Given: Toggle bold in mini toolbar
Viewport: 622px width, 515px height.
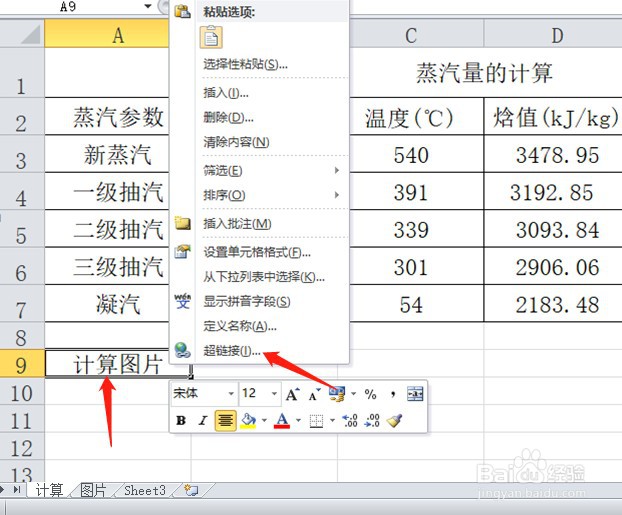Looking at the screenshot, I should [x=181, y=421].
